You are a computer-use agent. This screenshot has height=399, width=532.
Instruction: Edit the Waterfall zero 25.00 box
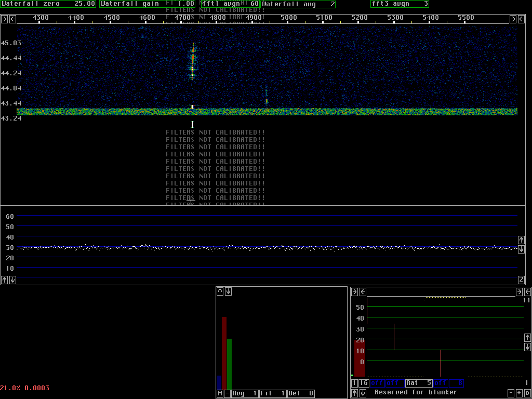(48, 4)
